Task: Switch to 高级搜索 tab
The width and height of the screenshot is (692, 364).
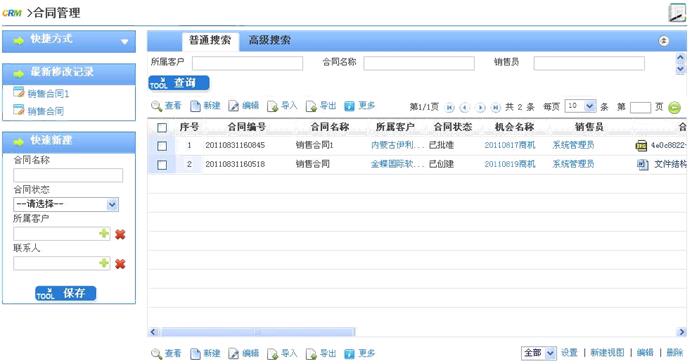Action: point(269,41)
